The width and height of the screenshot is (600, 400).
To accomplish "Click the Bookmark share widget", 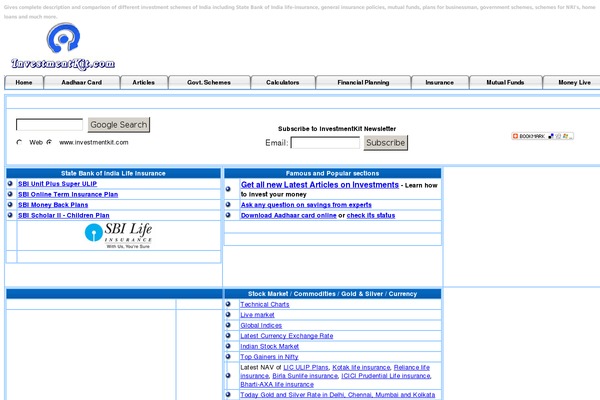I will (x=542, y=136).
